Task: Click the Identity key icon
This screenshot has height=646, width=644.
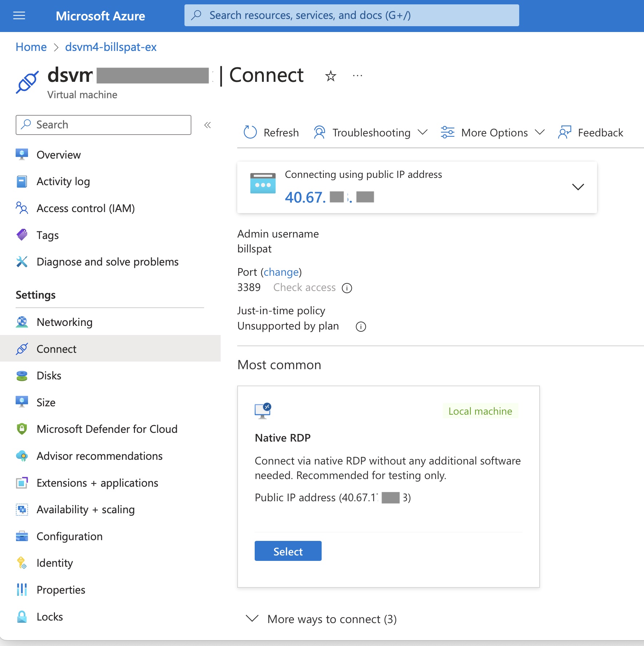Action: pyautogui.click(x=22, y=563)
